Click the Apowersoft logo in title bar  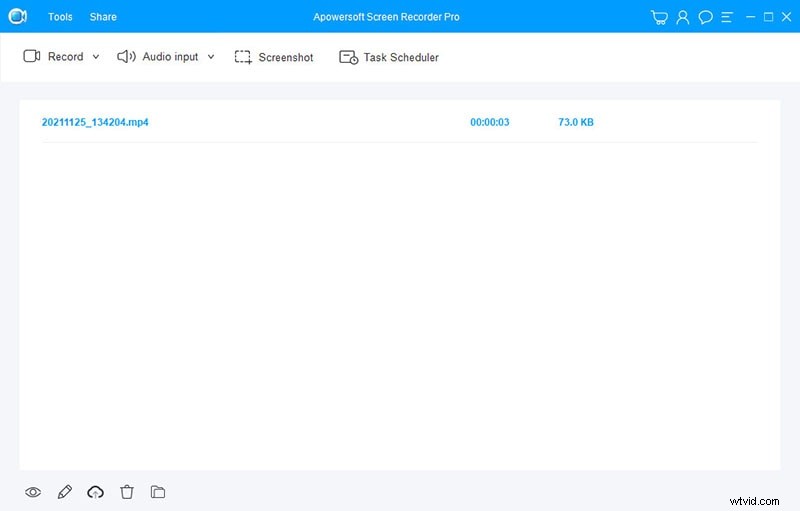18,17
